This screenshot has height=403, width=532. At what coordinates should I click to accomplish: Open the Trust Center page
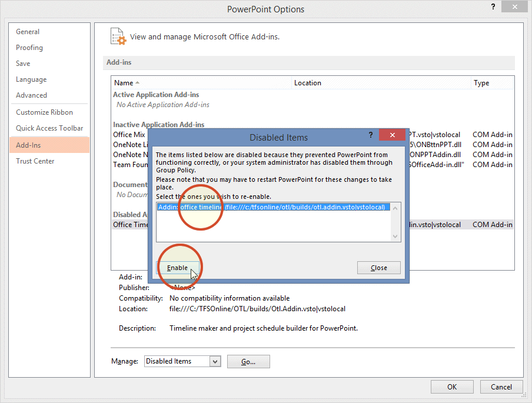(x=34, y=161)
